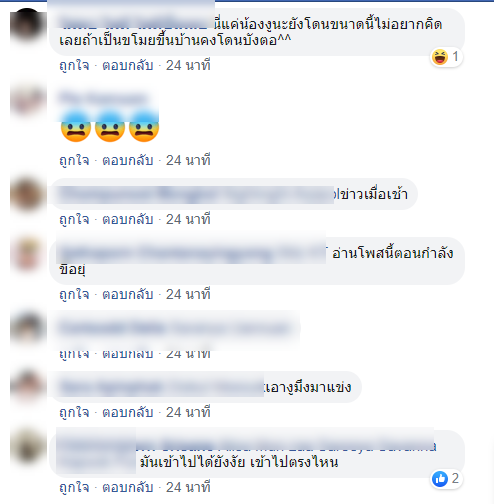Reply to the เอางูมึงมาแข่ง comment
Screen dimensions: 494x504
128,412
